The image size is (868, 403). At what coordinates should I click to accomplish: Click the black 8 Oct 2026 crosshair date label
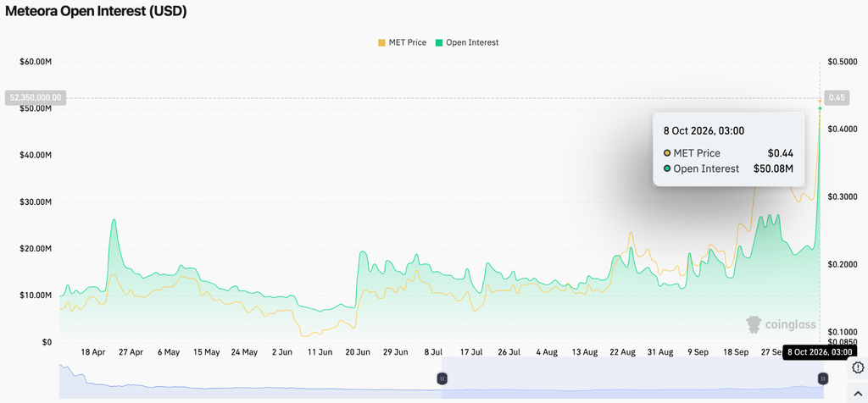[820, 352]
